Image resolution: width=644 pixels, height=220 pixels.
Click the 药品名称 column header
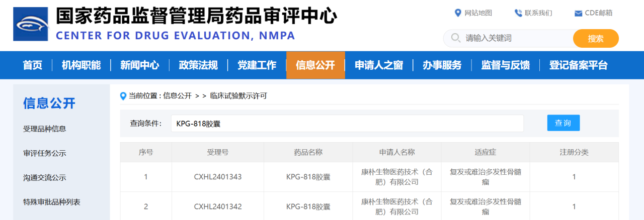pyautogui.click(x=308, y=152)
